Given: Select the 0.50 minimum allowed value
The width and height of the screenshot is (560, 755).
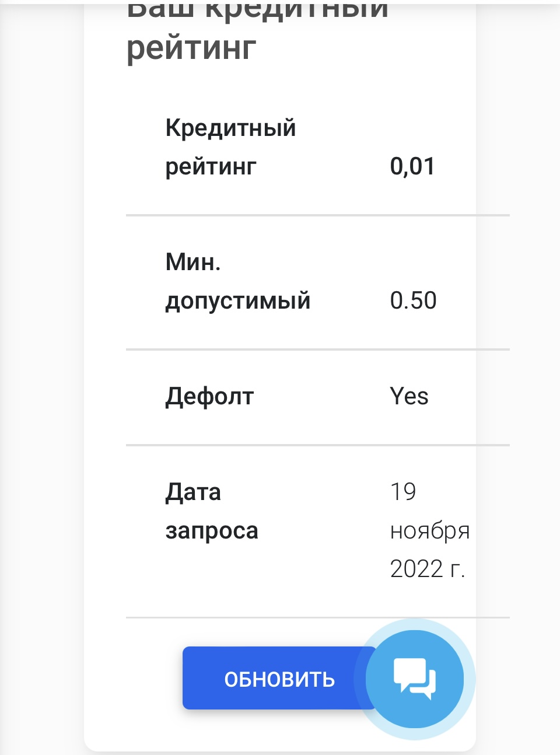Looking at the screenshot, I should 413,300.
